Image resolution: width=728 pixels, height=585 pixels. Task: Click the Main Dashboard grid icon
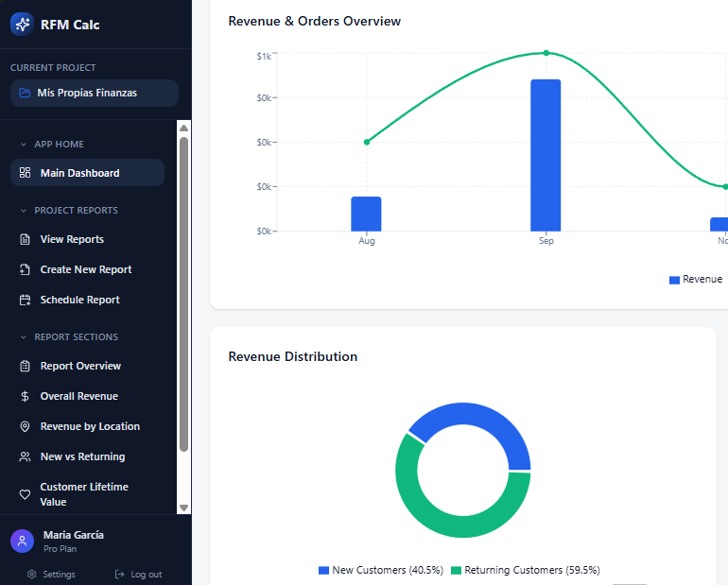pos(26,173)
